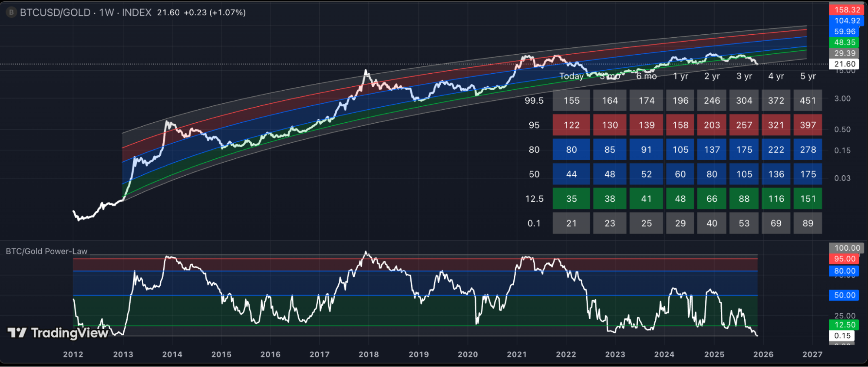Click the round B symbol icon beside BTCUSD/GOLD

[11, 13]
